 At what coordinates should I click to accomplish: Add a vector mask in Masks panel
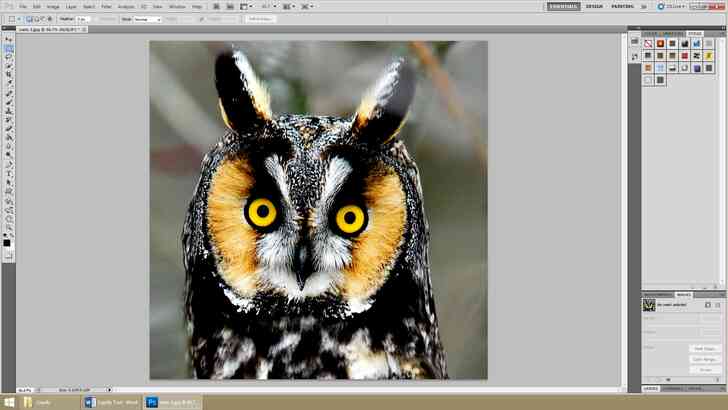pos(717,305)
